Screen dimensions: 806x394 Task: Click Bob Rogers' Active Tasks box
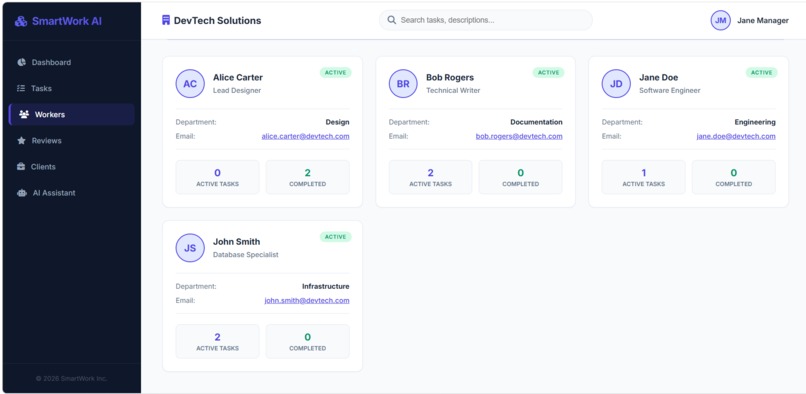coord(430,177)
